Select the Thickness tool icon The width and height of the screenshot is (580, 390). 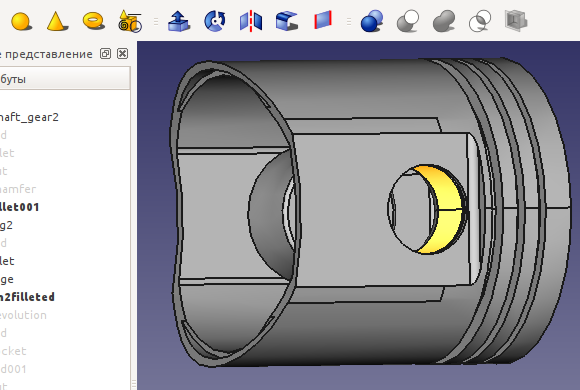click(516, 20)
